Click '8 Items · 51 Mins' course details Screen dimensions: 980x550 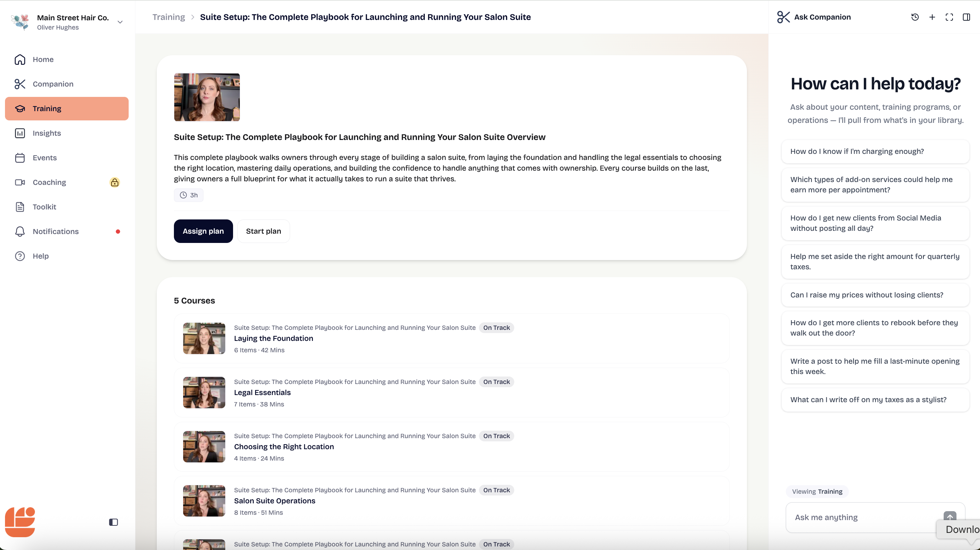coord(258,513)
